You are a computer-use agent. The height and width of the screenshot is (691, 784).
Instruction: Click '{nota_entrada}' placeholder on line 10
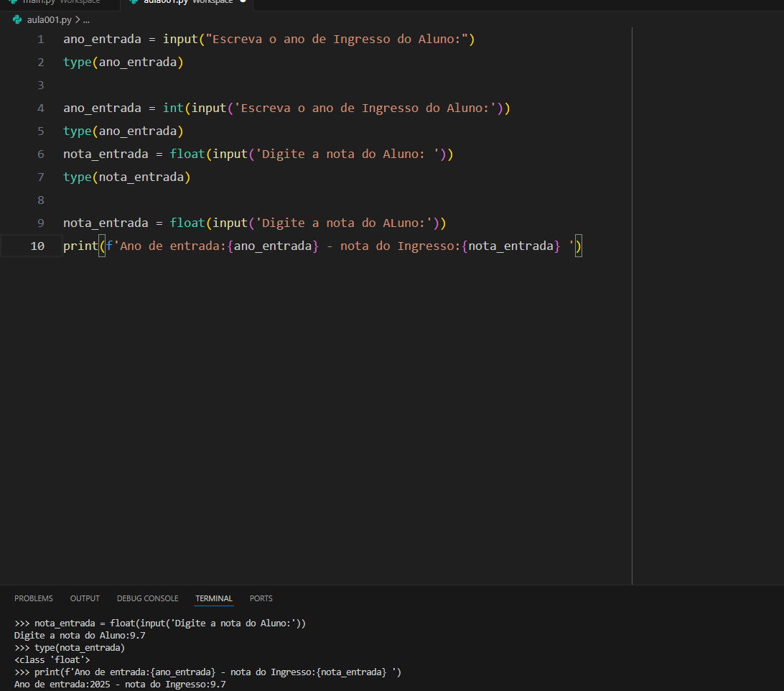(511, 246)
